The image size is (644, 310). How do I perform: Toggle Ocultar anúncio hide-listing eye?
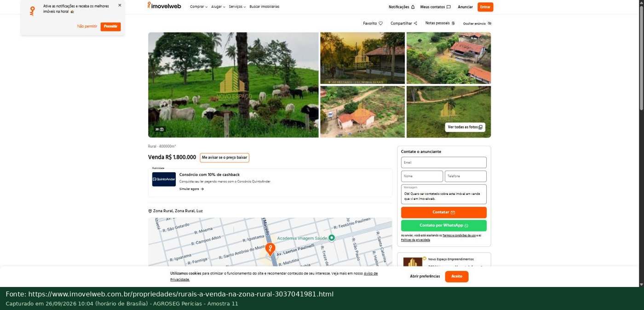point(489,23)
